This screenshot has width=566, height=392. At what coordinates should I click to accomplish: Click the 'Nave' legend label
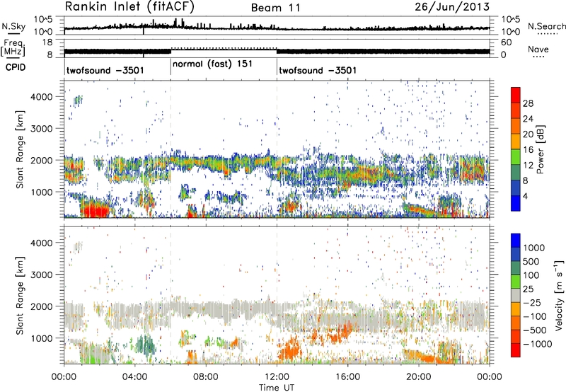tap(538, 50)
